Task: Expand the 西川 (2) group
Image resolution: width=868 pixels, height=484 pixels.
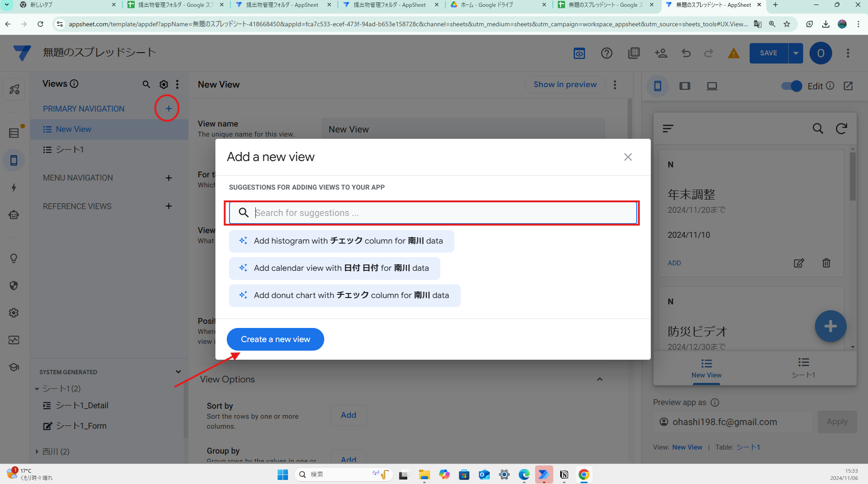Action: click(37, 451)
